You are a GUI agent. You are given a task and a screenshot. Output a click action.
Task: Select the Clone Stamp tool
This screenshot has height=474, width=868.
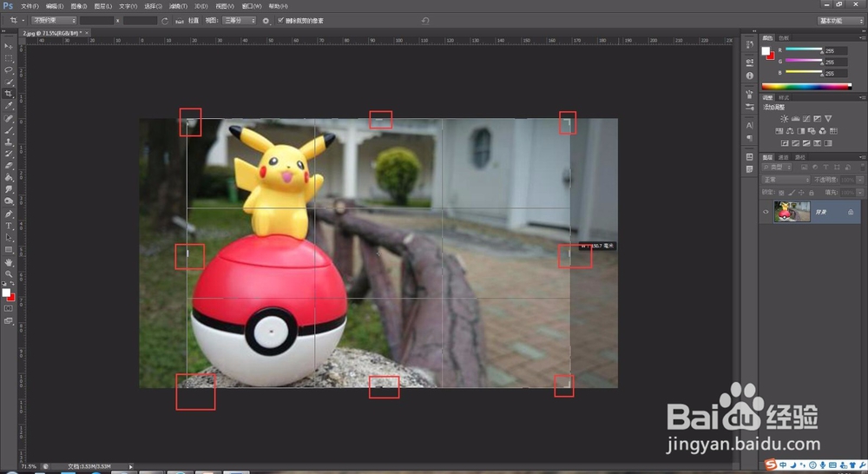(9, 142)
